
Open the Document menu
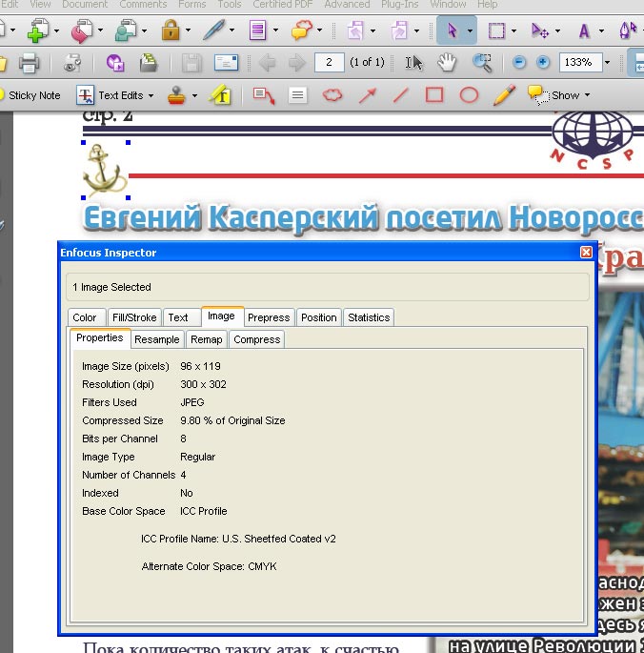85,4
